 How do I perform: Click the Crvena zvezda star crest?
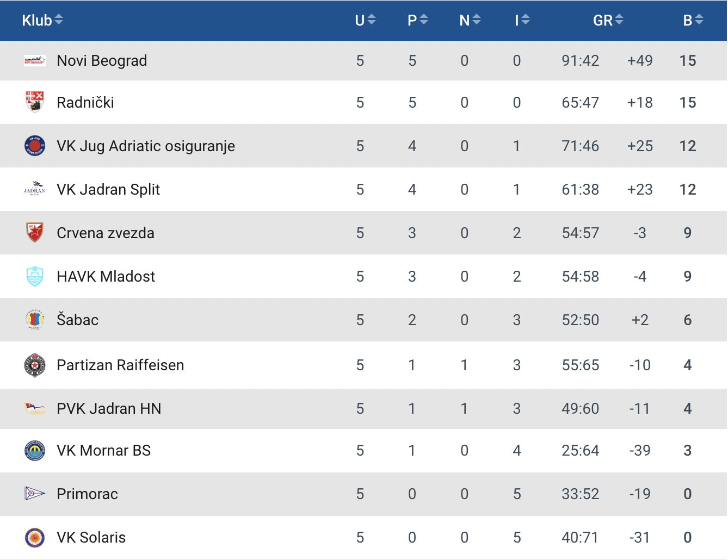(x=35, y=233)
